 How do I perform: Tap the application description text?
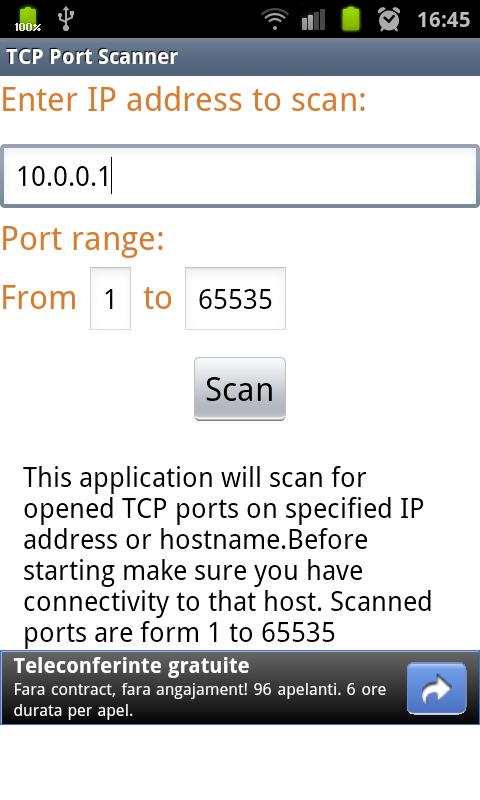(x=228, y=555)
